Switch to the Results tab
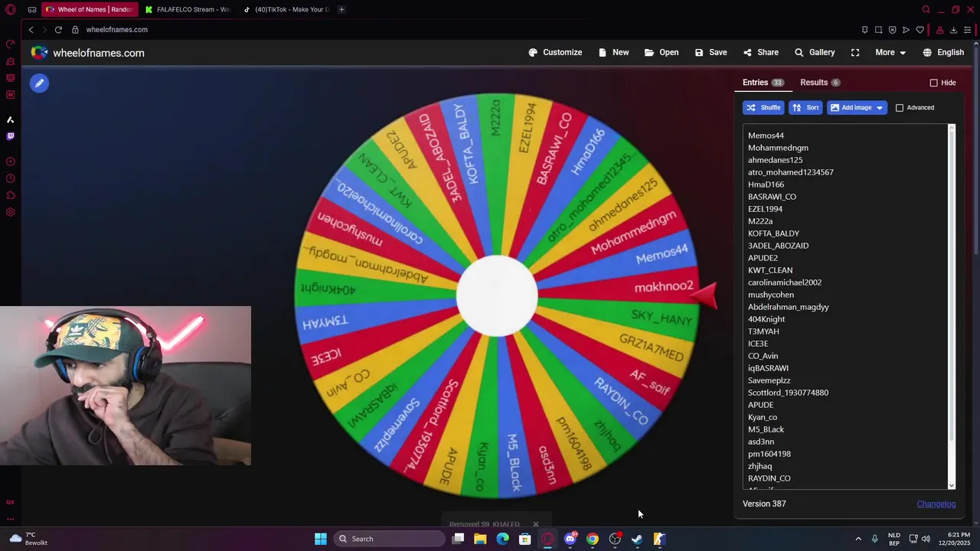980x551 pixels. click(x=820, y=83)
